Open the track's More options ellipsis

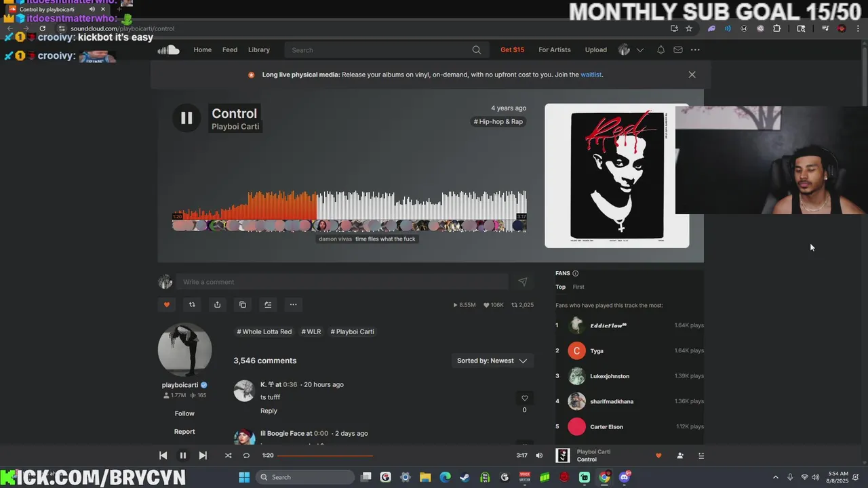293,304
